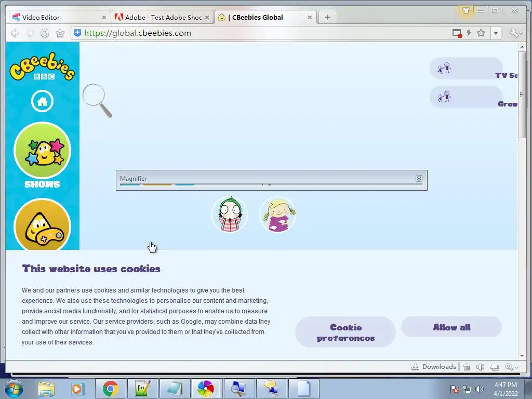Go to the CBeebies home icon
The width and height of the screenshot is (532, 399).
pyautogui.click(x=43, y=101)
